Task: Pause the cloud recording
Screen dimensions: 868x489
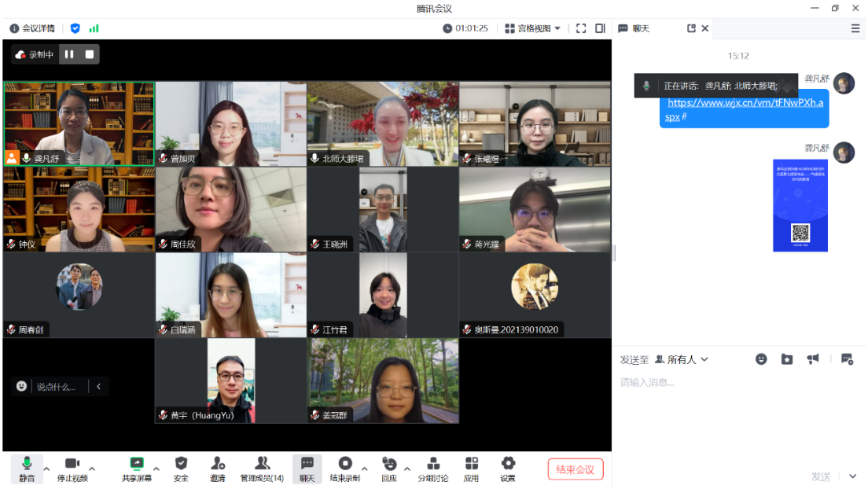Action: tap(69, 54)
